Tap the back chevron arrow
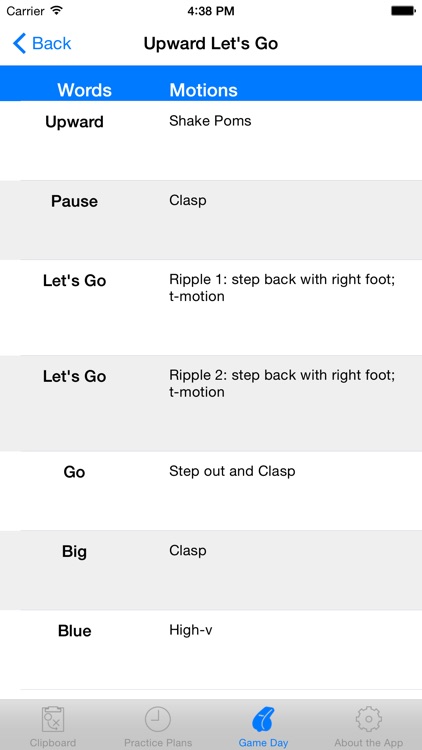Screen dimensions: 422x750 [x=19, y=44]
